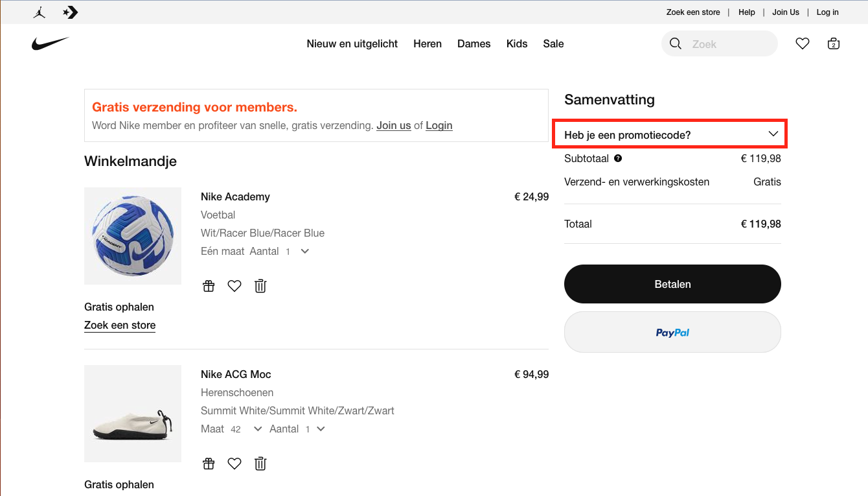The image size is (868, 496).
Task: Click Summit White/Summit White/Zwart/Zwart color text
Action: click(x=297, y=410)
